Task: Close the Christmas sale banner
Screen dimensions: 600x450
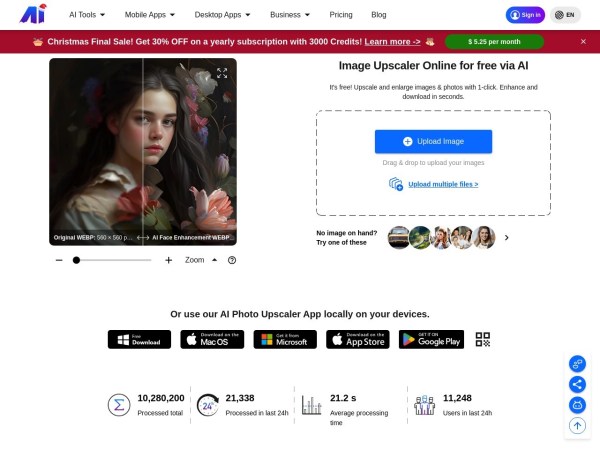Action: pos(583,42)
